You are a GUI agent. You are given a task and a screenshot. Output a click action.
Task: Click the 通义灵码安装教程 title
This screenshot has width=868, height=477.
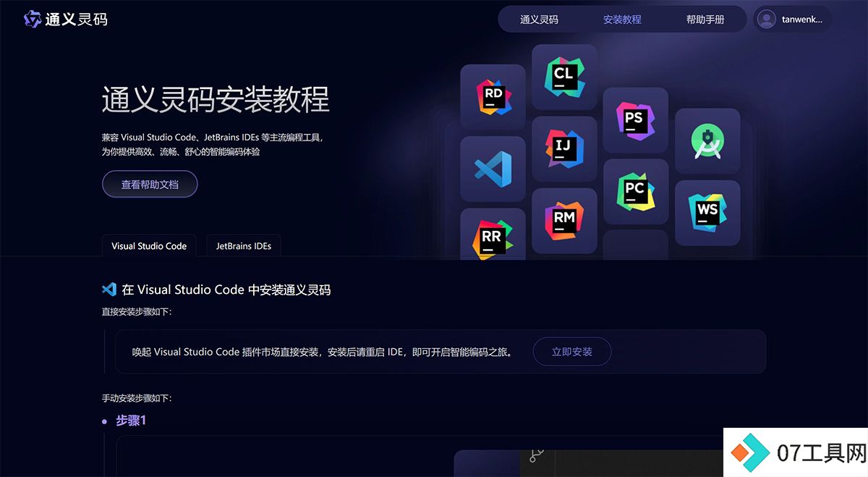coord(216,99)
